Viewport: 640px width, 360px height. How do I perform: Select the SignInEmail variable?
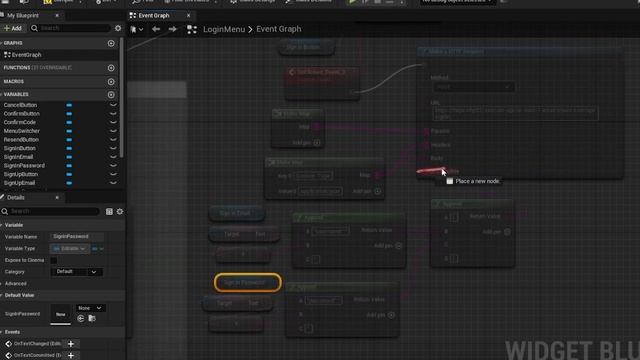coord(18,157)
